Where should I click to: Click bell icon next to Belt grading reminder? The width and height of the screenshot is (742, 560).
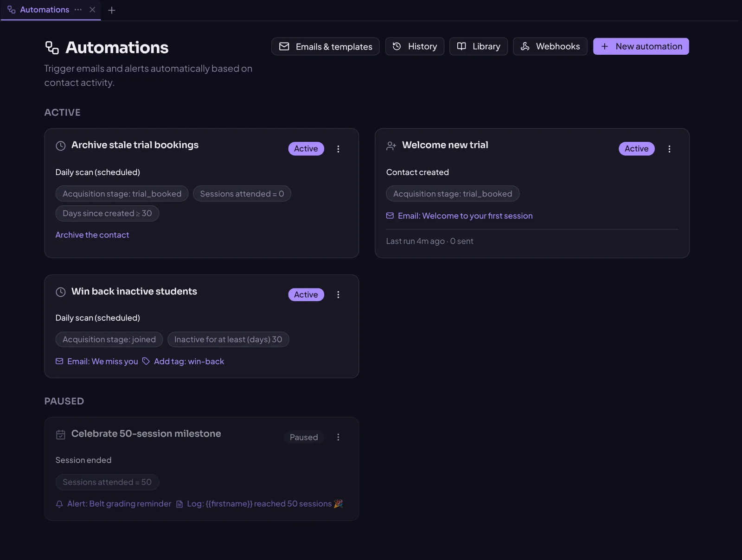[59, 504]
